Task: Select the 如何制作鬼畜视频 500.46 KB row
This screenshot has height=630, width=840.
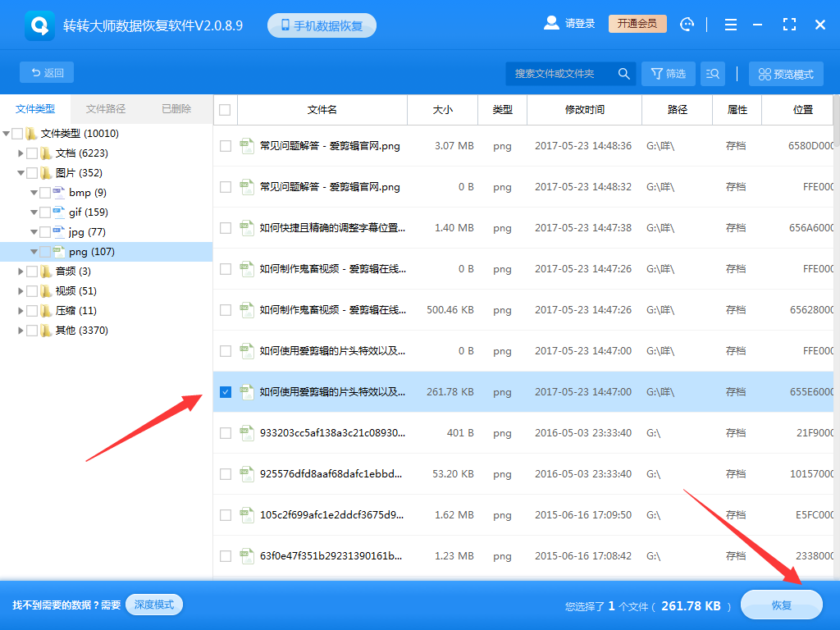Action: click(523, 309)
